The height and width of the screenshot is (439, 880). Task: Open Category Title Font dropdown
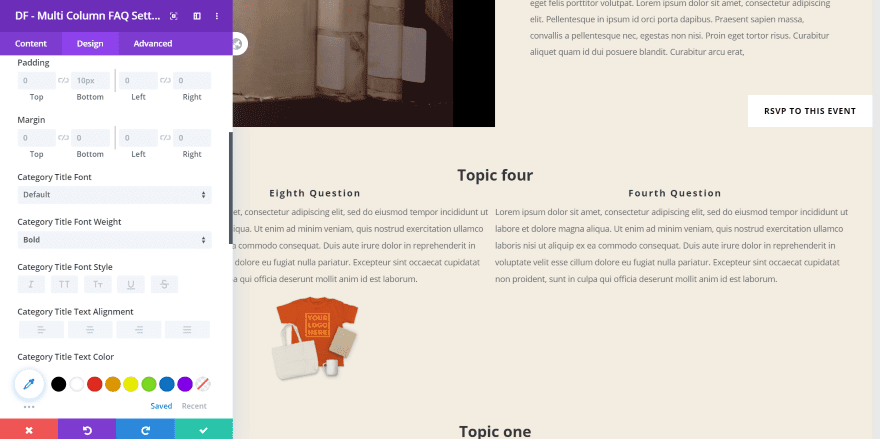tap(114, 195)
